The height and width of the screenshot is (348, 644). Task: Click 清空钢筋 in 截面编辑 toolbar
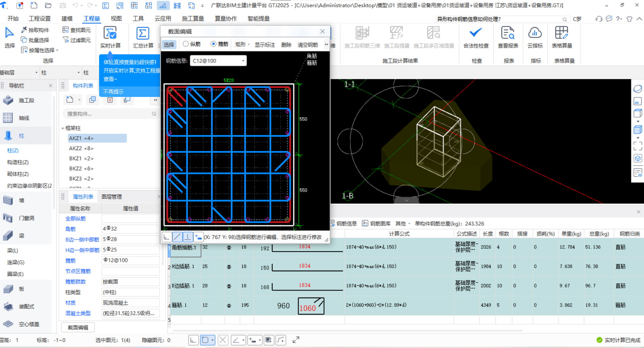coord(308,45)
